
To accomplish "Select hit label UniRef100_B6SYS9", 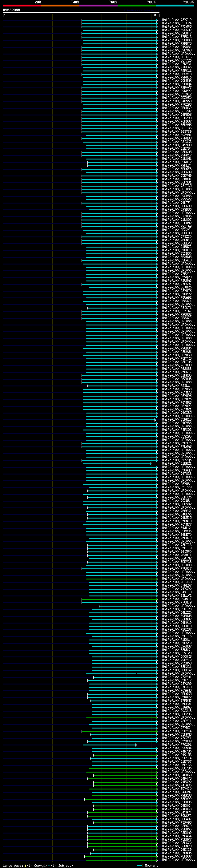I will pyautogui.click(x=177, y=131).
